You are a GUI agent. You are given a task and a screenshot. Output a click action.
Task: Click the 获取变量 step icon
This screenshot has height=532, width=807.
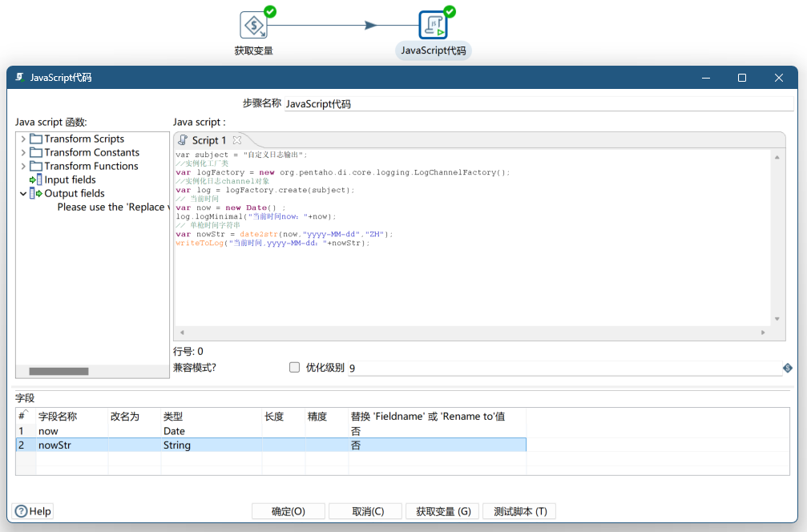coord(254,25)
